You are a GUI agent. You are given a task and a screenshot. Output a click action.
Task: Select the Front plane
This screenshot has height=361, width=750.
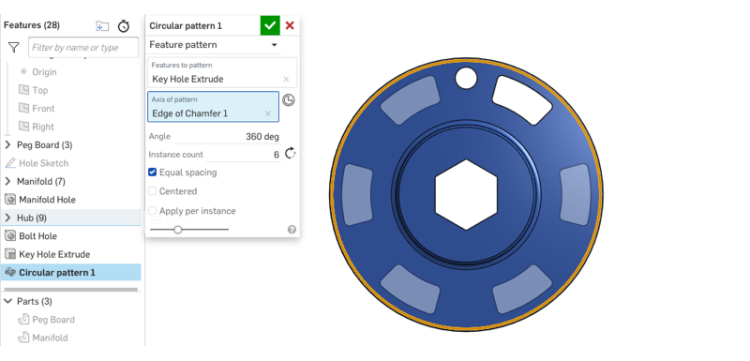click(43, 109)
